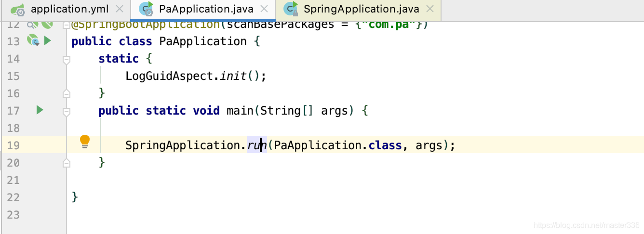The width and height of the screenshot is (644, 234).
Task: Click the class icon on PaApplication.java tab
Action: (146, 9)
